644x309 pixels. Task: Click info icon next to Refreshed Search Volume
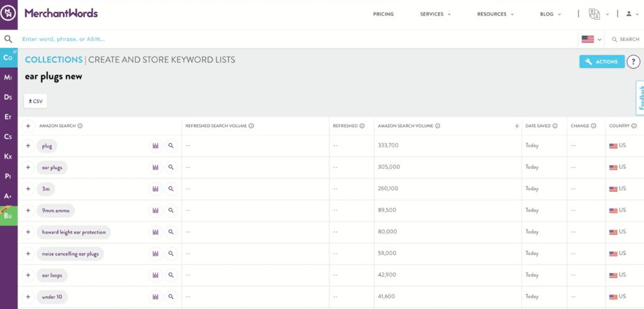pos(252,126)
